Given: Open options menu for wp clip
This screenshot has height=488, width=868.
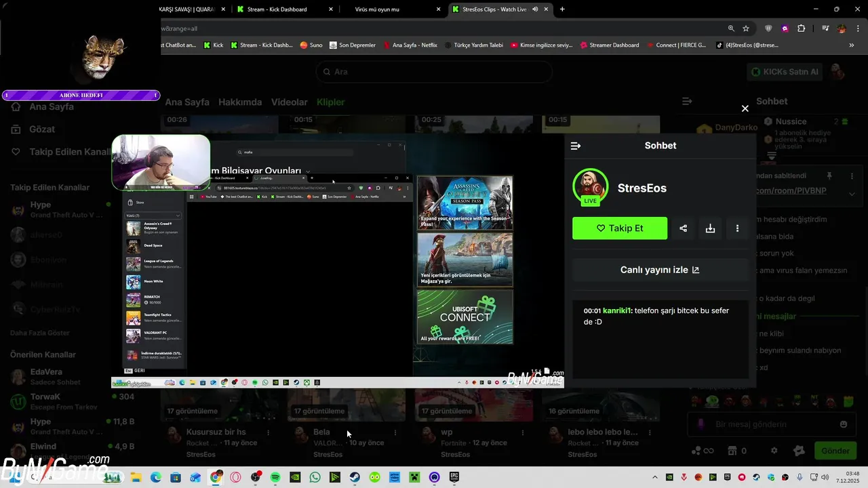Looking at the screenshot, I should pos(523,432).
